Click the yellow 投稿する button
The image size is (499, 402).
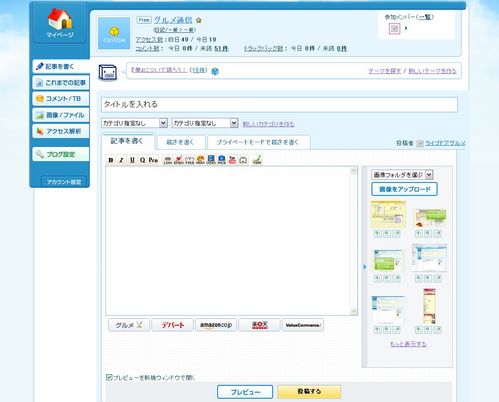coord(309,392)
